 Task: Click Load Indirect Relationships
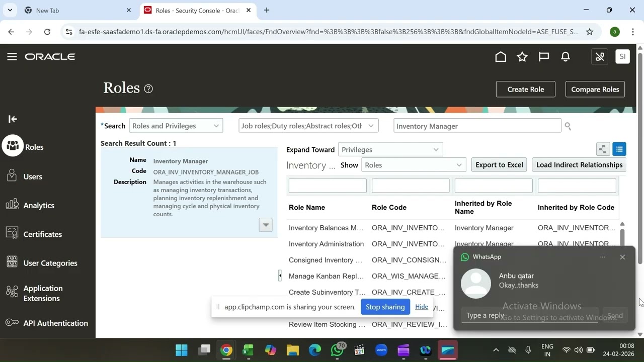click(580, 165)
